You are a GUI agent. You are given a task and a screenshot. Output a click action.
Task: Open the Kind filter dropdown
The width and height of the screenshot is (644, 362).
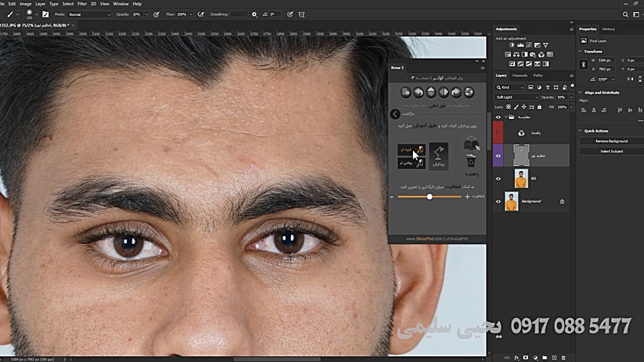coord(509,87)
